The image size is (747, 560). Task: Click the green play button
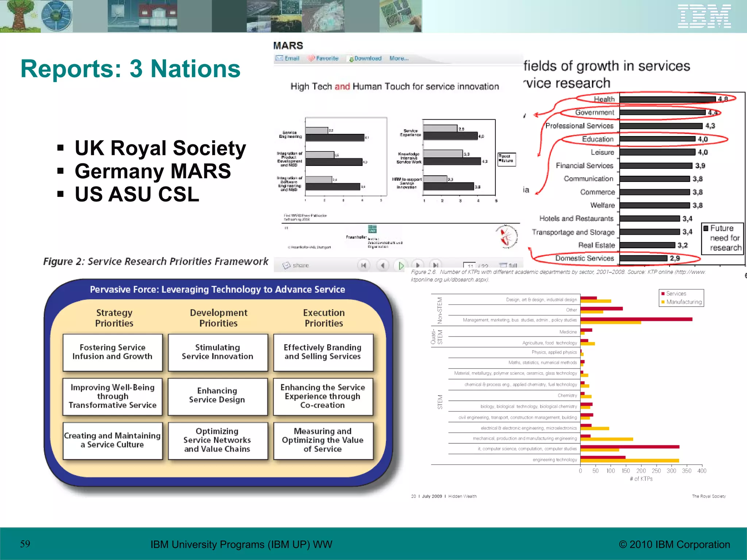pos(400,265)
